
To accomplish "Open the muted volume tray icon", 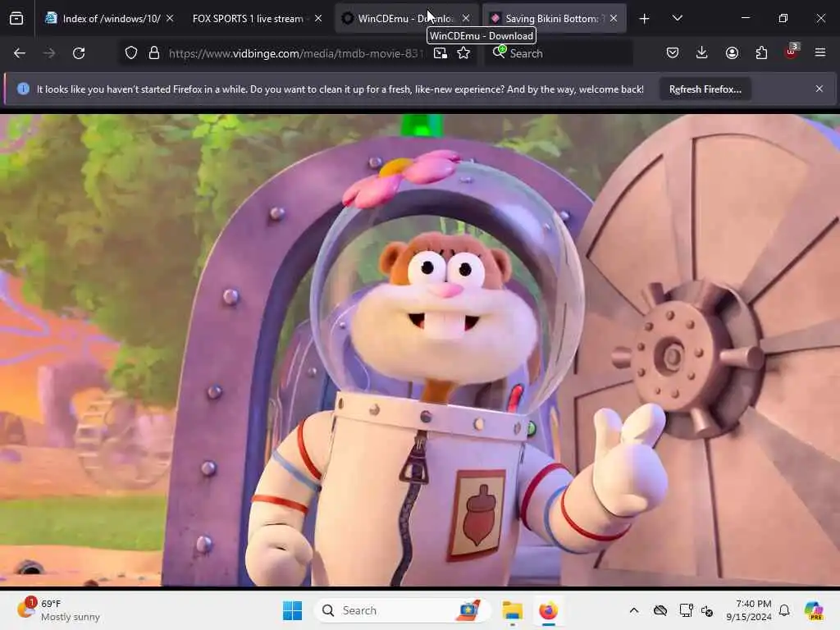I will 707,610.
